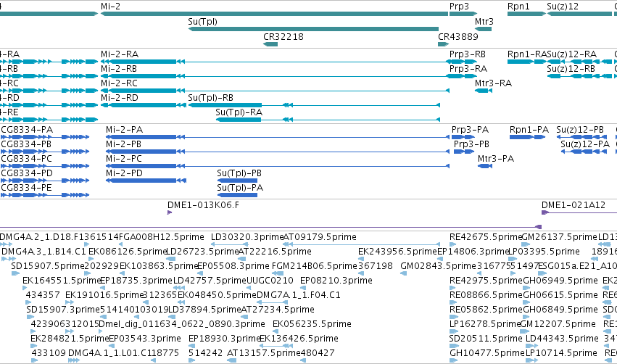Click coding sequence Mi-2-PC
Viewport: 617px width, 364px height.
[278, 166]
